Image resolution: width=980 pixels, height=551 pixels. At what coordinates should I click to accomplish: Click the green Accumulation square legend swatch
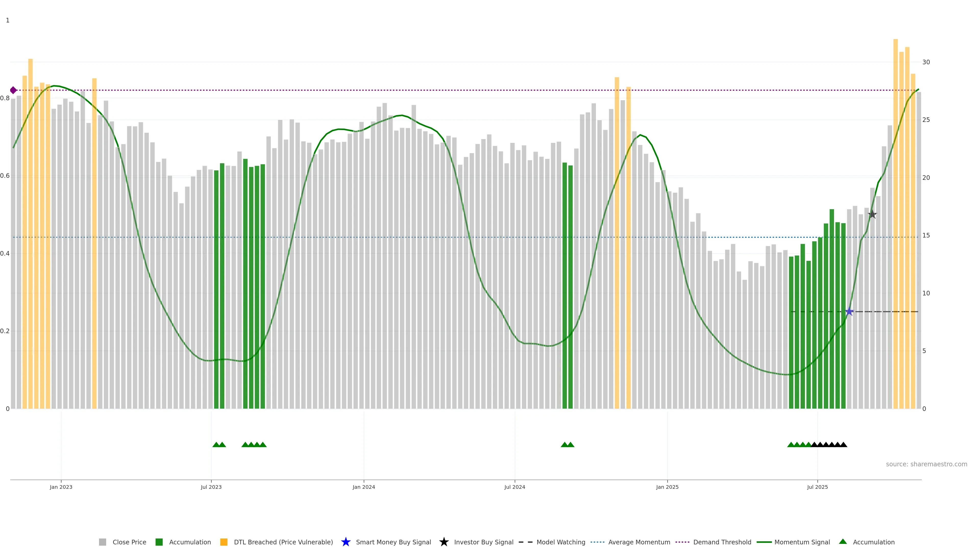(159, 542)
